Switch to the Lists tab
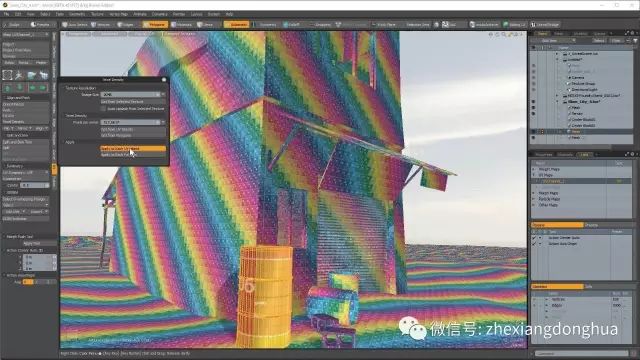Image resolution: width=640 pixels, height=360 pixels. click(584, 154)
